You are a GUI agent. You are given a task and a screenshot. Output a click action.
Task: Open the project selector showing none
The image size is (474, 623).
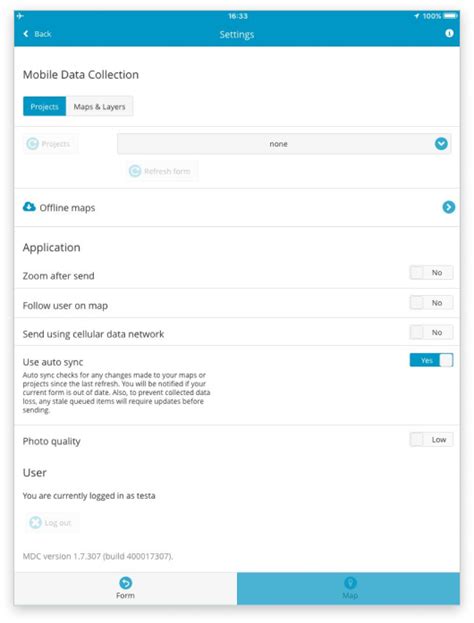tap(284, 144)
